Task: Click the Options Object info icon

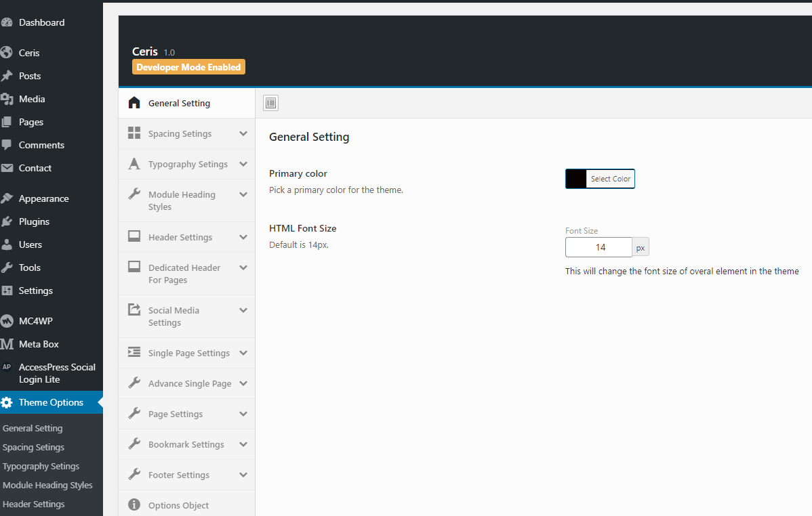Action: 134,504
